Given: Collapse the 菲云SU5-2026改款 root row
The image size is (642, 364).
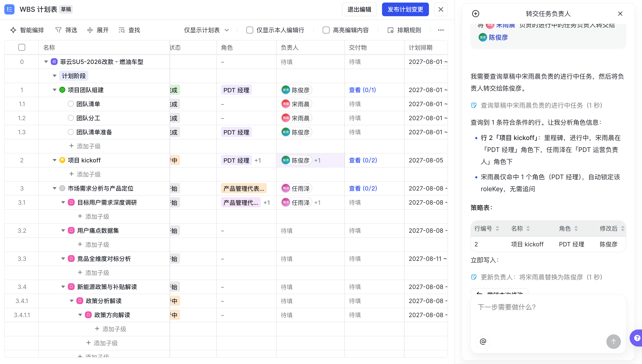Looking at the screenshot, I should pyautogui.click(x=46, y=62).
